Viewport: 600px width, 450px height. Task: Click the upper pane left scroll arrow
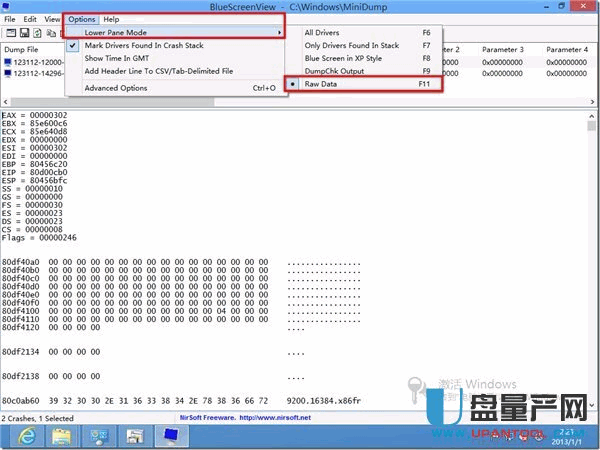tap(5, 102)
